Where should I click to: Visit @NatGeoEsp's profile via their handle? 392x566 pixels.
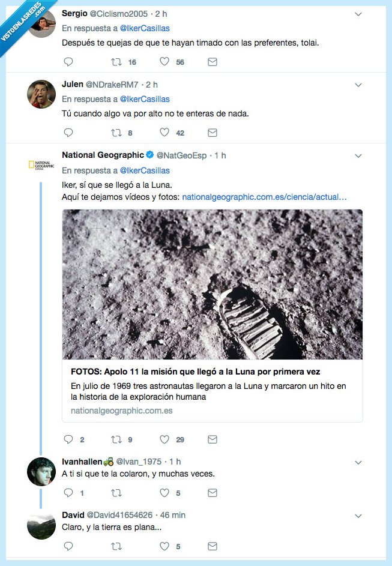click(181, 155)
